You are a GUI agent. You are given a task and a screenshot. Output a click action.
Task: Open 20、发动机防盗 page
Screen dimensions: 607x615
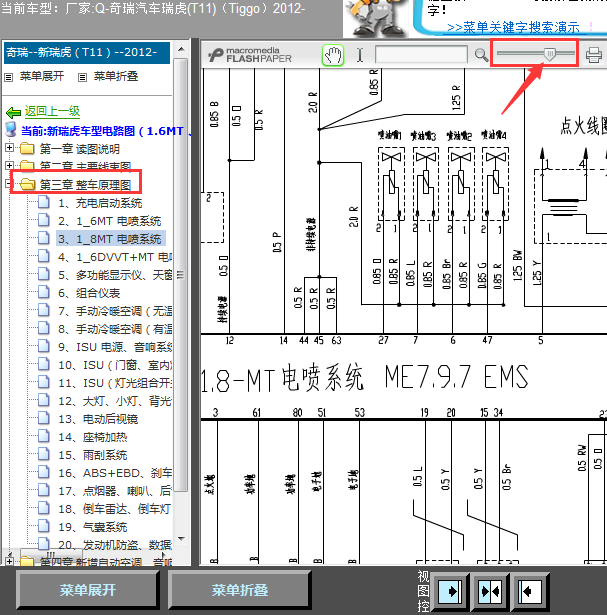[115, 545]
